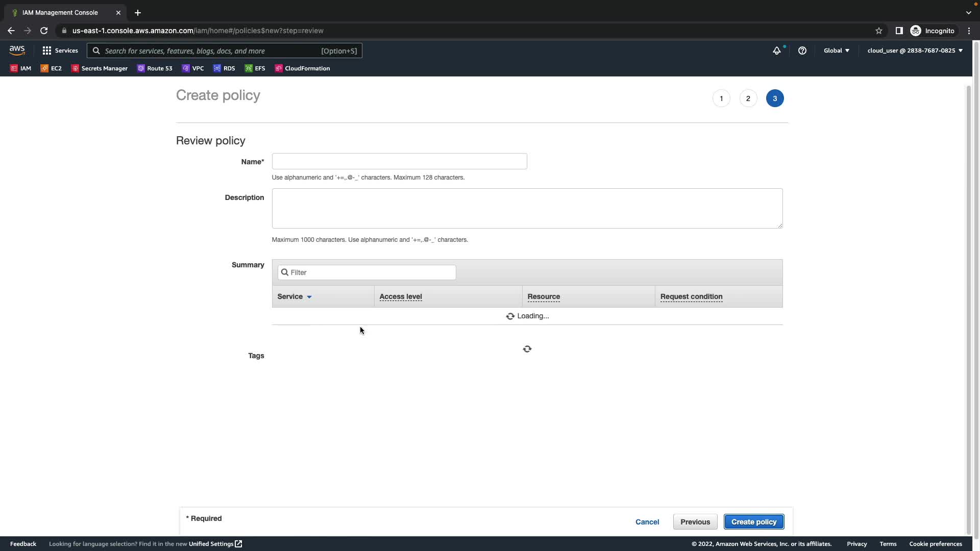This screenshot has height=551, width=980.
Task: Click the Create policy button
Action: 753,522
